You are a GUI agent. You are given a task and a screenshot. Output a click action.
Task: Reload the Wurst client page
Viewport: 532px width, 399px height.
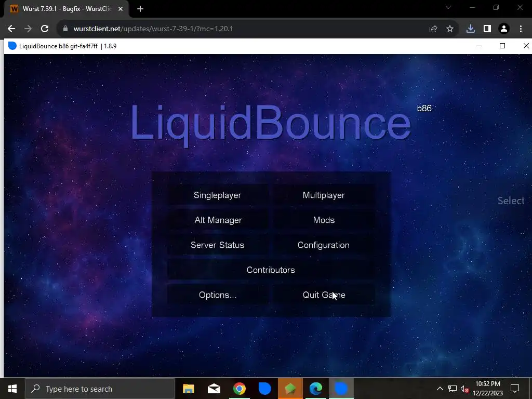click(45, 29)
